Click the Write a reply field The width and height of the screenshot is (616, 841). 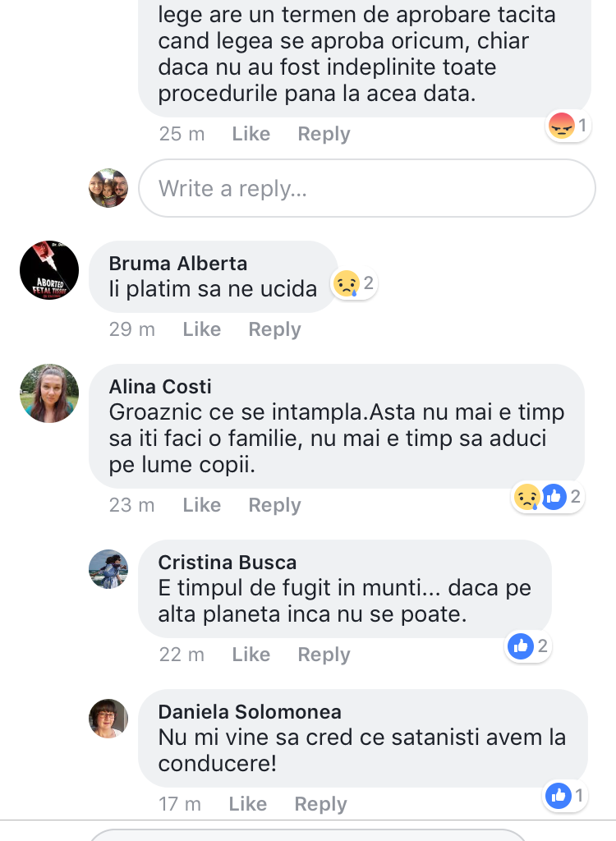click(x=367, y=188)
